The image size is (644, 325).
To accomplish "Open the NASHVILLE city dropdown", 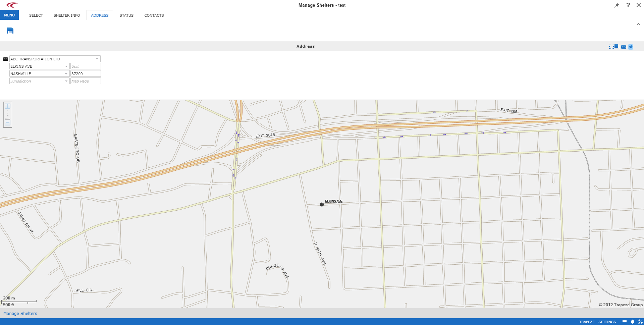I will click(x=66, y=73).
